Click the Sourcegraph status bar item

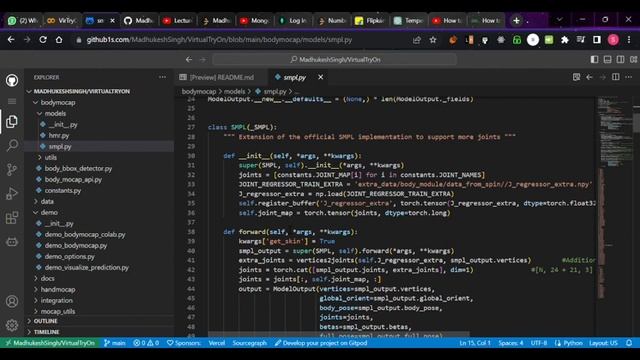tap(249, 343)
